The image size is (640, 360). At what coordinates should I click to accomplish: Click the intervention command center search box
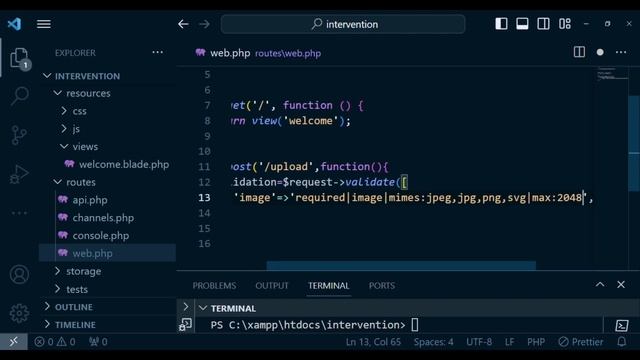point(343,24)
